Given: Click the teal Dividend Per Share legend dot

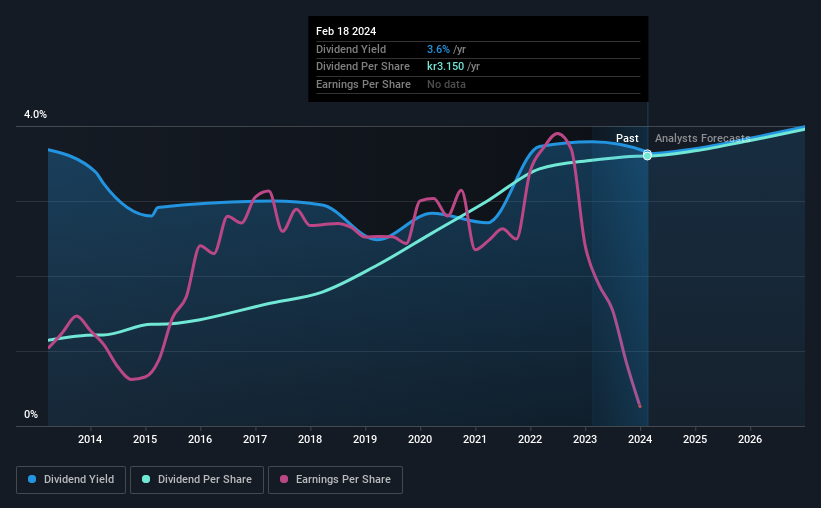Looking at the screenshot, I should (x=146, y=479).
